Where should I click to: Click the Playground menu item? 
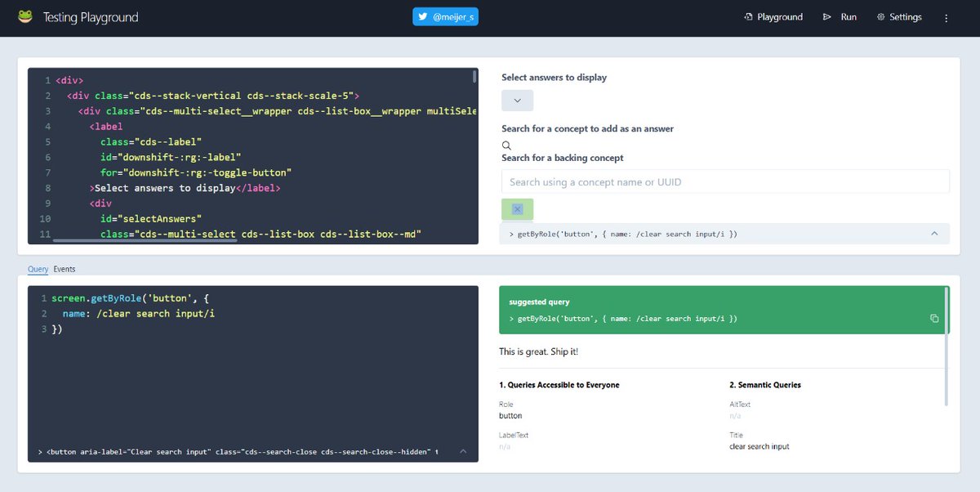773,16
